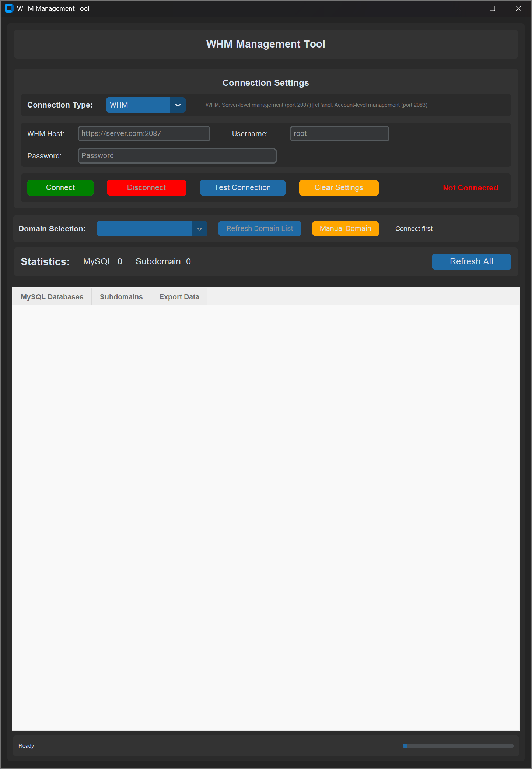The width and height of the screenshot is (532, 769).
Task: Click the 'Statistics:' label
Action: (45, 261)
